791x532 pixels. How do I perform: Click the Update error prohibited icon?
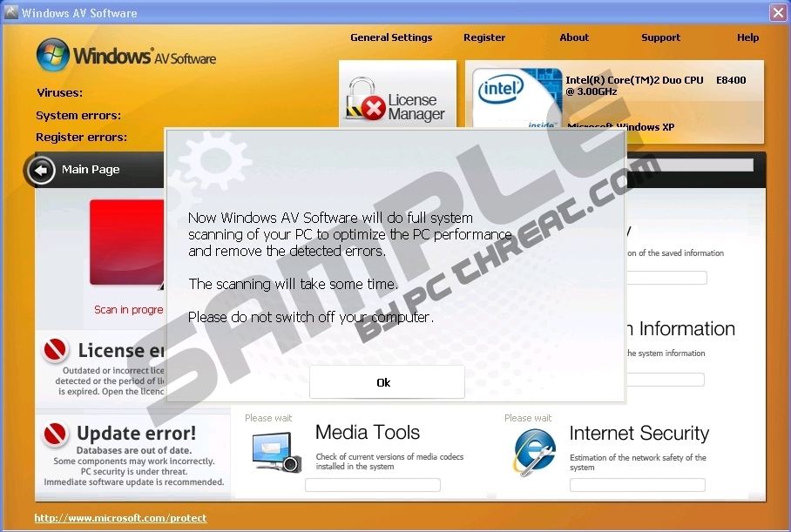pos(56,434)
